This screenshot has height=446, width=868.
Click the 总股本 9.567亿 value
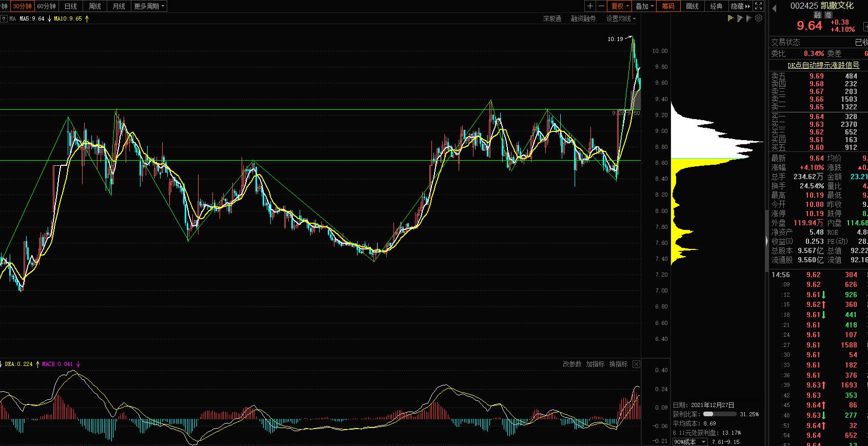point(811,250)
